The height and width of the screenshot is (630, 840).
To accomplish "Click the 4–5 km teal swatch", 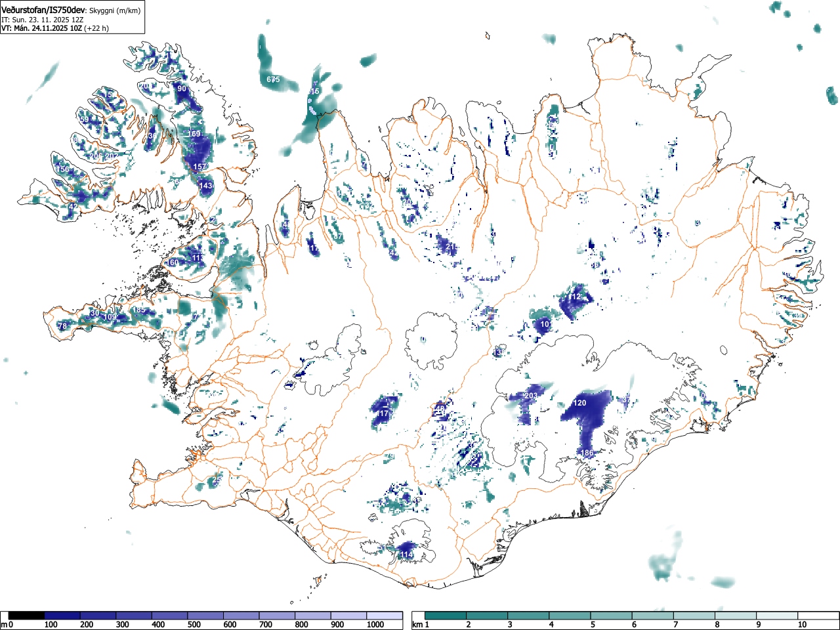I will [x=570, y=616].
